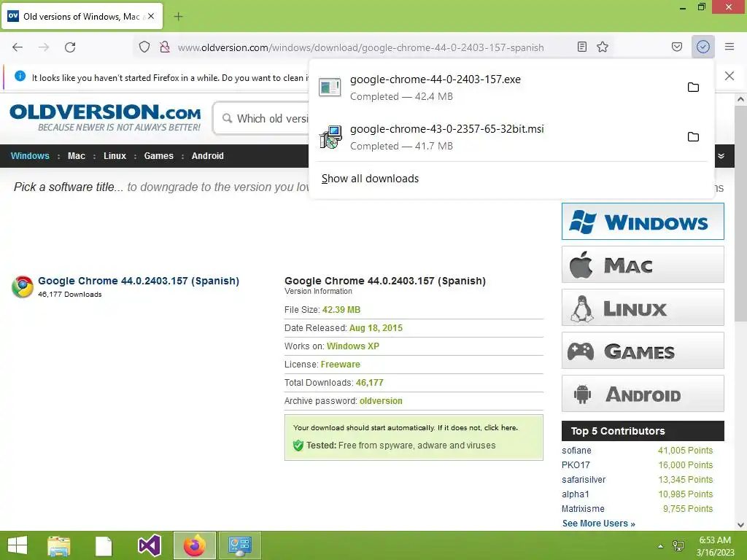Open File Explorer from taskbar
The width and height of the screenshot is (747, 560).
click(x=59, y=546)
